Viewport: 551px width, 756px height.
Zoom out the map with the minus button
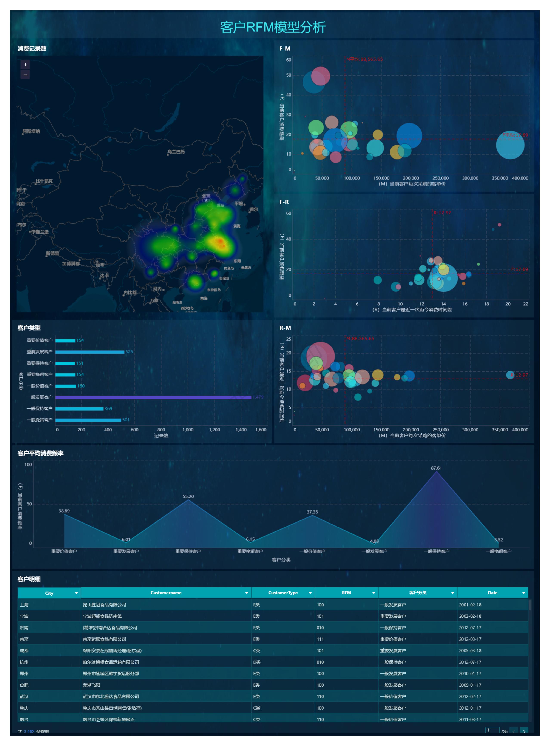click(x=25, y=75)
